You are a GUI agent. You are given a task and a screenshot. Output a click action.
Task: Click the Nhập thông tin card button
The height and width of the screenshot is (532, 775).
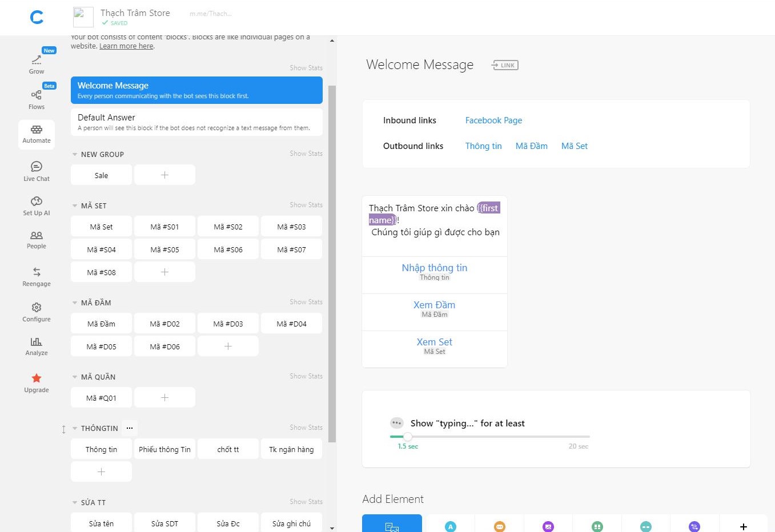[435, 275]
